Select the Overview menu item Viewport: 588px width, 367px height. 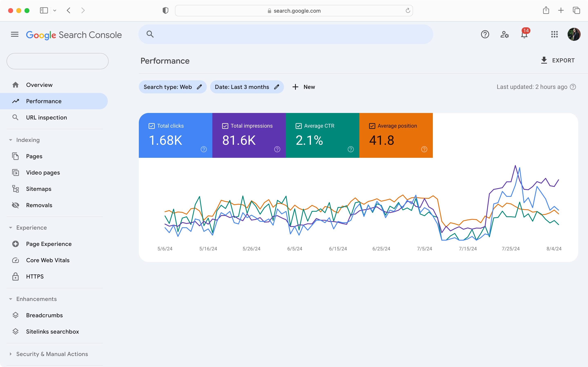(x=39, y=85)
